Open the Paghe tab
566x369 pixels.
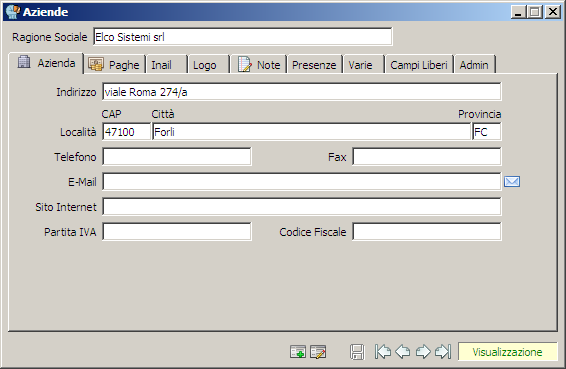114,65
